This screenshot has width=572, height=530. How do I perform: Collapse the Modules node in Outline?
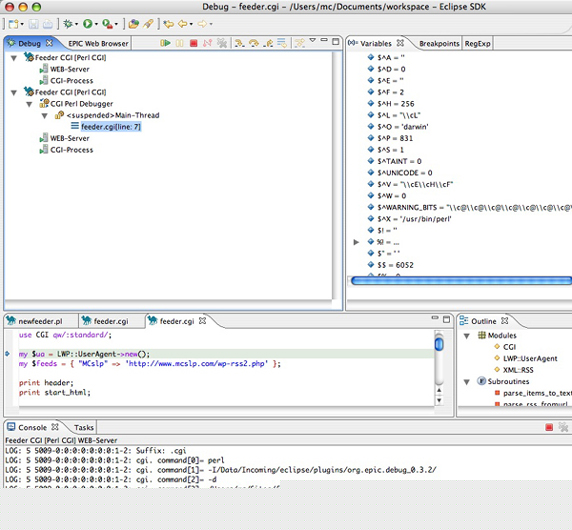point(466,336)
